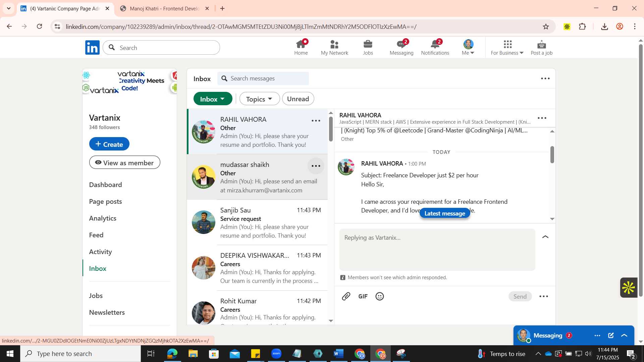Screen dimensions: 644x362
Task: Click View as member button
Action: pos(124,163)
